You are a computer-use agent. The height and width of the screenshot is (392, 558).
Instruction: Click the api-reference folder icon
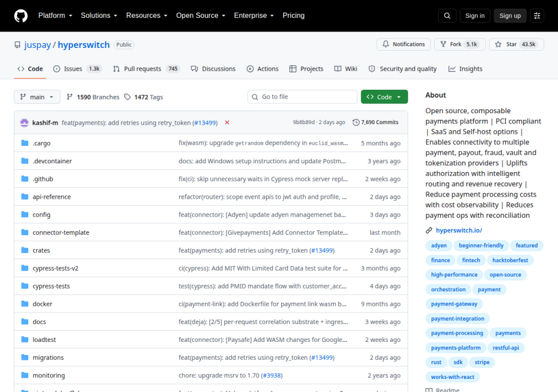[25, 197]
